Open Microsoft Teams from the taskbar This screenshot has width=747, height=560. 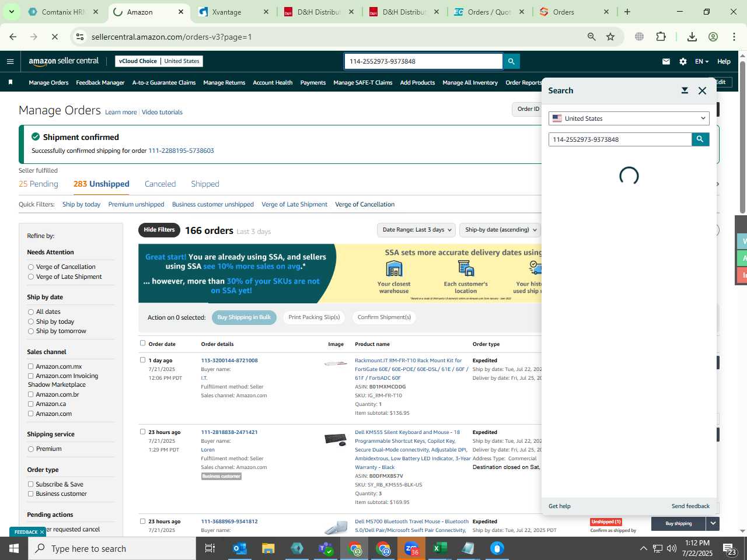point(325,548)
